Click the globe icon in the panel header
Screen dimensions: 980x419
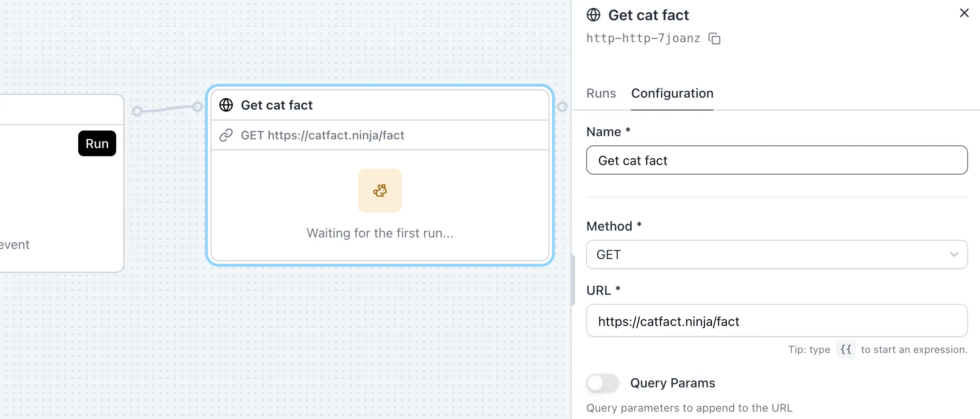point(593,15)
